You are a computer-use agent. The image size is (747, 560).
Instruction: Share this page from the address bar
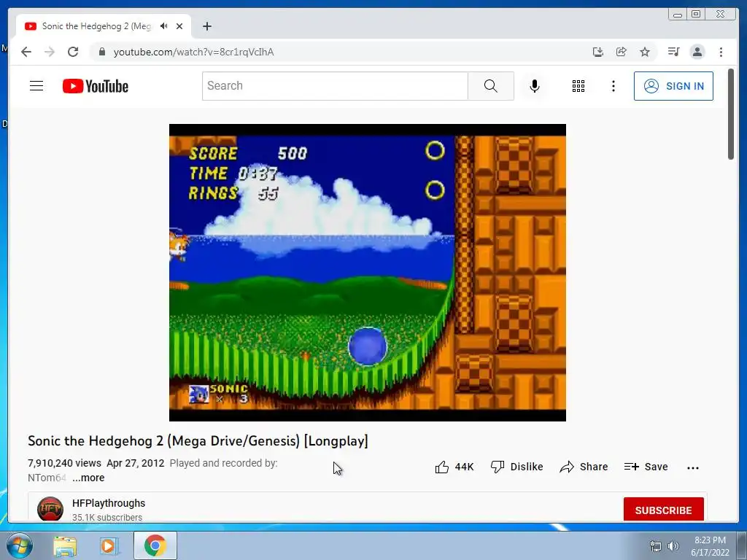(x=622, y=52)
